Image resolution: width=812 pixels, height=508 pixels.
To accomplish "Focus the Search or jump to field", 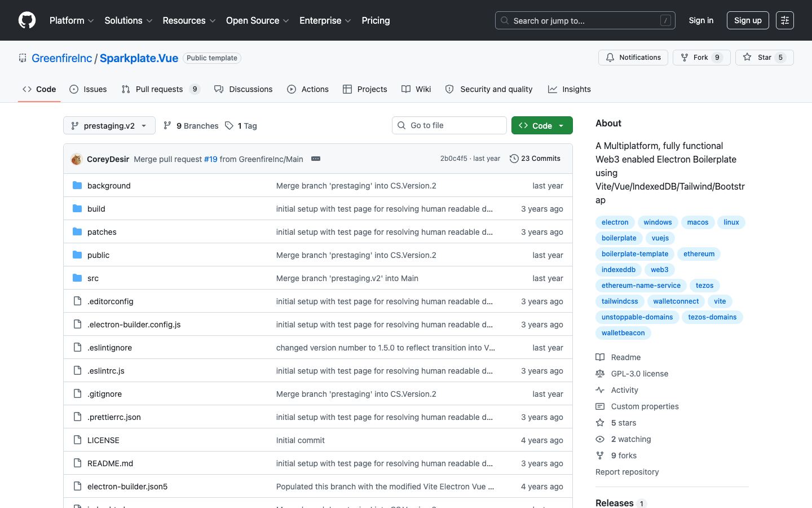I will coord(585,20).
